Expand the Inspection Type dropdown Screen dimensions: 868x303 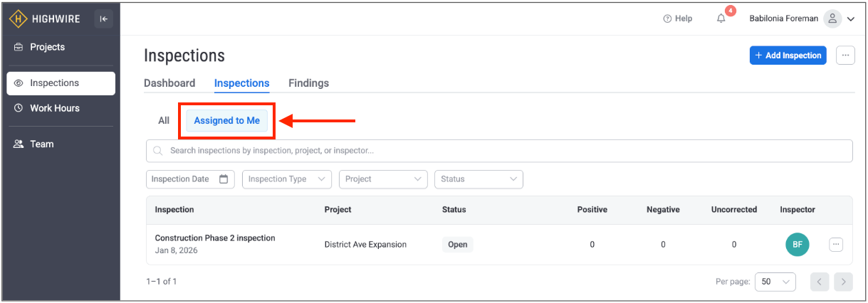pyautogui.click(x=287, y=179)
